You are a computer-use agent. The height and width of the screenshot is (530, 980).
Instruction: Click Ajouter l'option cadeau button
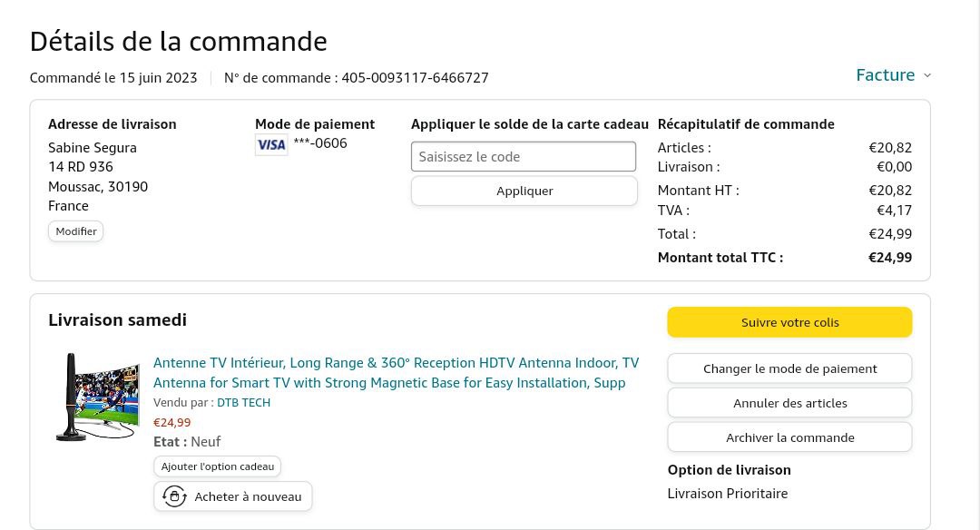tap(218, 466)
